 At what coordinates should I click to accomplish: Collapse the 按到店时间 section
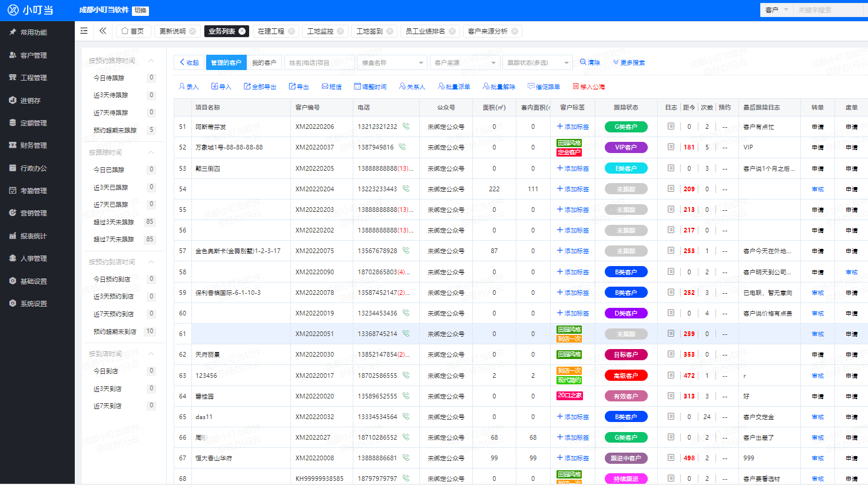point(151,354)
